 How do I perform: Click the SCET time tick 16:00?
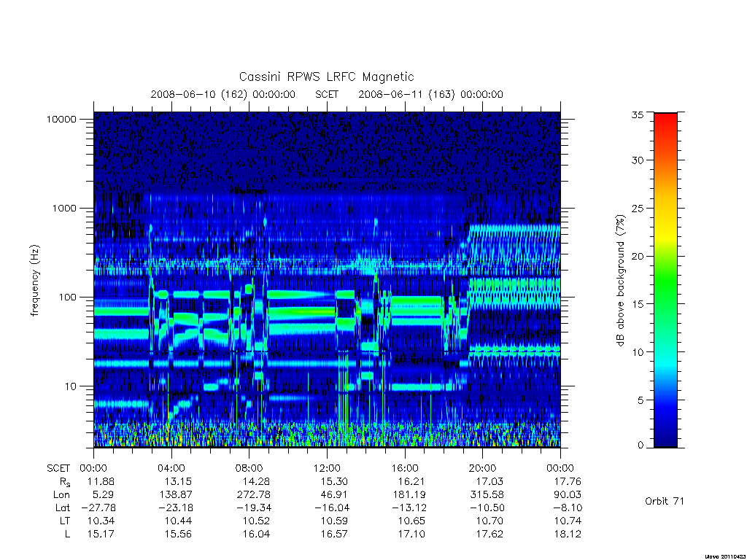pyautogui.click(x=404, y=468)
